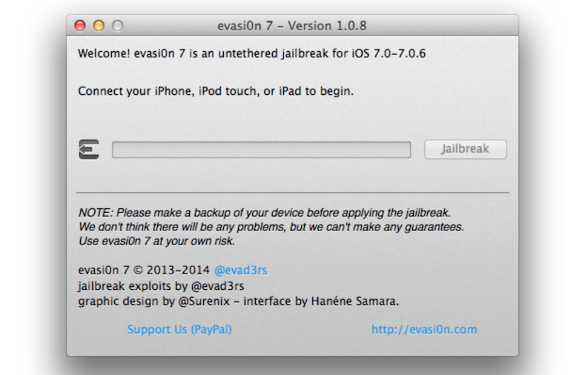Start the jailbreak with the Jailbreak button
The width and height of the screenshot is (588, 375).
coord(465,149)
